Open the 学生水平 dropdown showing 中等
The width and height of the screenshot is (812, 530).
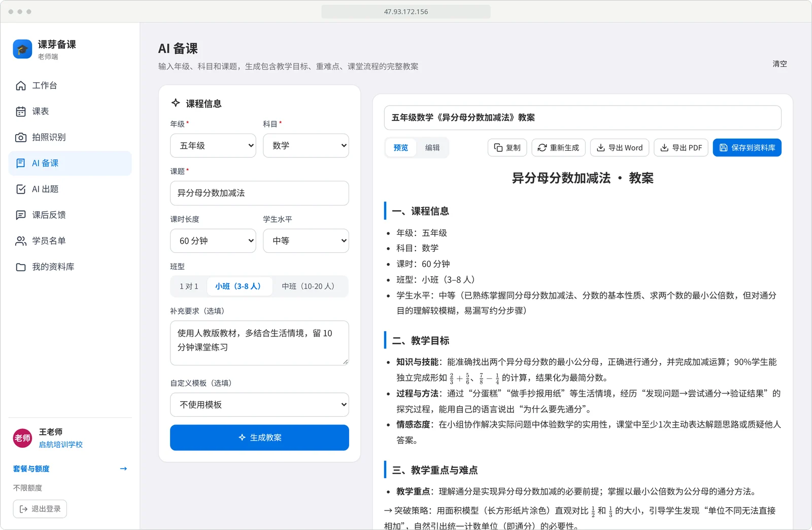[306, 241]
